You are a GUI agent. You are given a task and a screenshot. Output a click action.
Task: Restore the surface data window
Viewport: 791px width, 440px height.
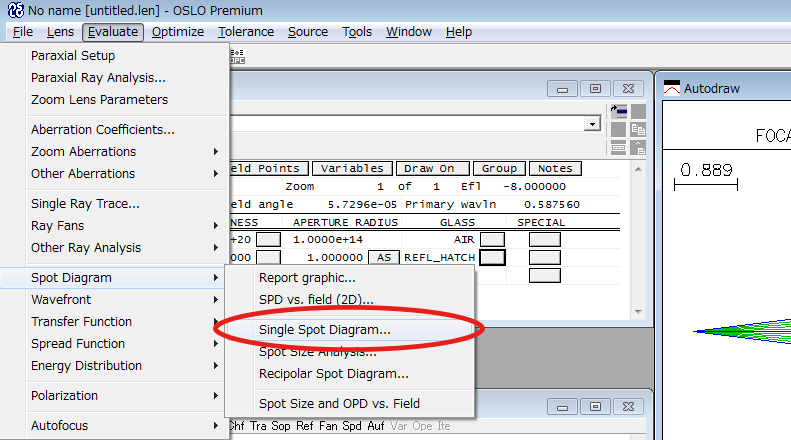(594, 88)
